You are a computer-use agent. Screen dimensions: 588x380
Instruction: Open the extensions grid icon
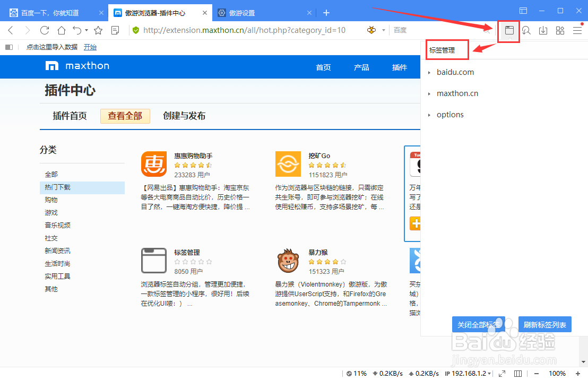point(560,30)
